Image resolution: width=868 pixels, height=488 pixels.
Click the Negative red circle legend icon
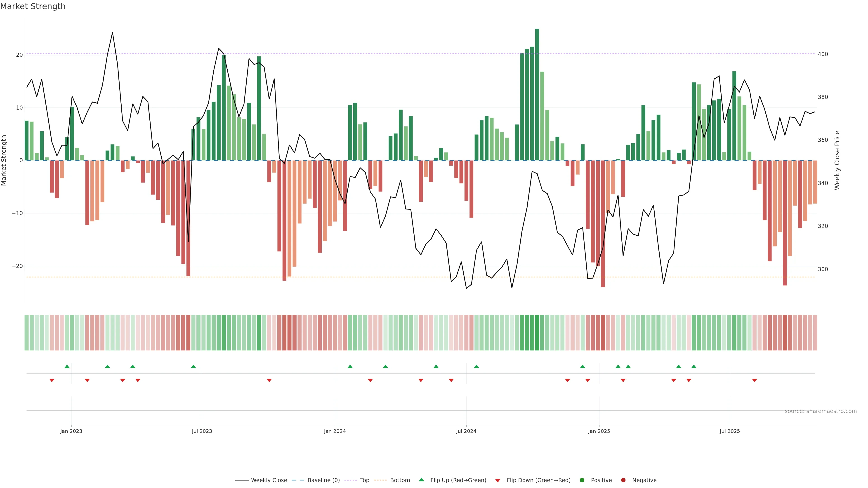coord(623,480)
